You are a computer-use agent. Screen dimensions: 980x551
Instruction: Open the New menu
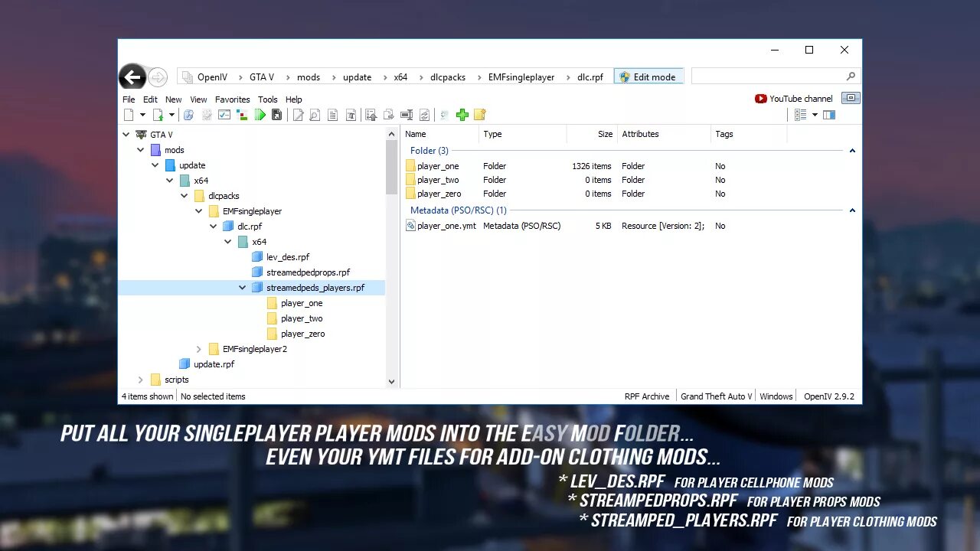174,99
